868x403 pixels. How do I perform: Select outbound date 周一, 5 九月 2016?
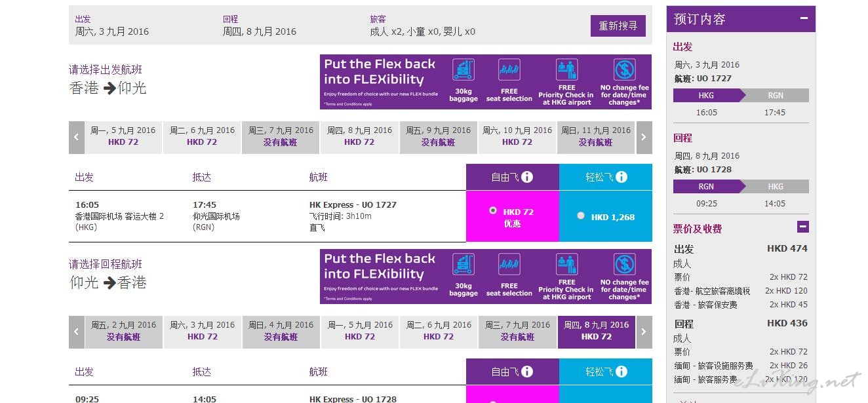pos(123,136)
